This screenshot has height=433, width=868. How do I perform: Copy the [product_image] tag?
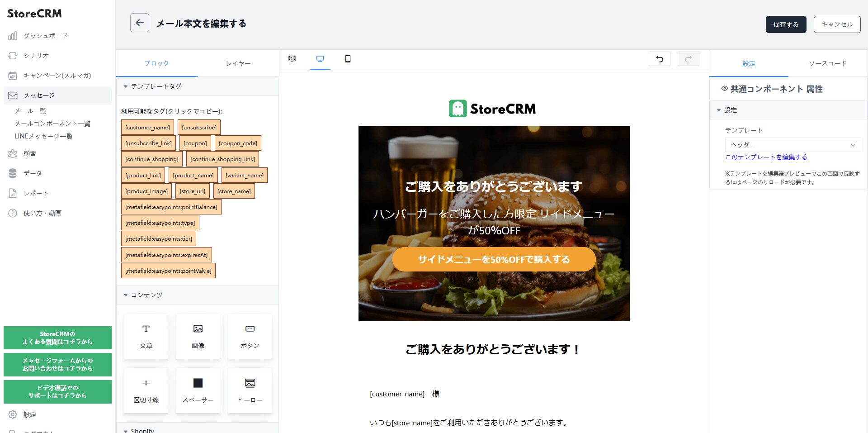tap(146, 191)
